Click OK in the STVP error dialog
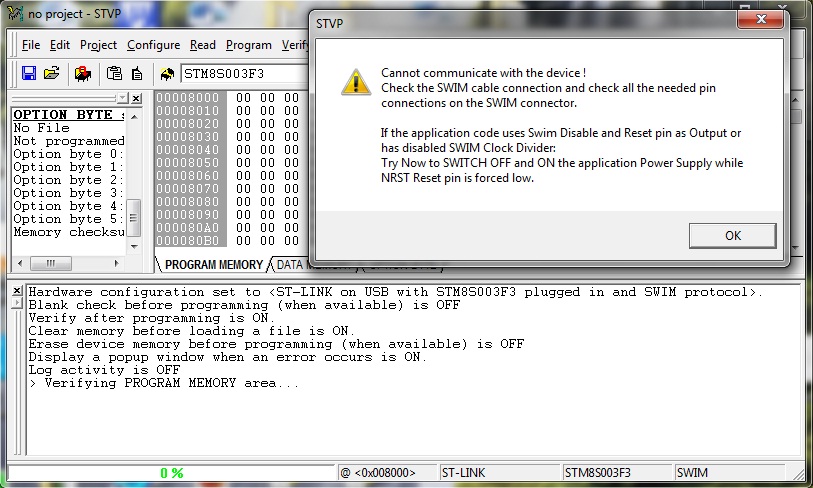The height and width of the screenshot is (488, 813). (733, 236)
